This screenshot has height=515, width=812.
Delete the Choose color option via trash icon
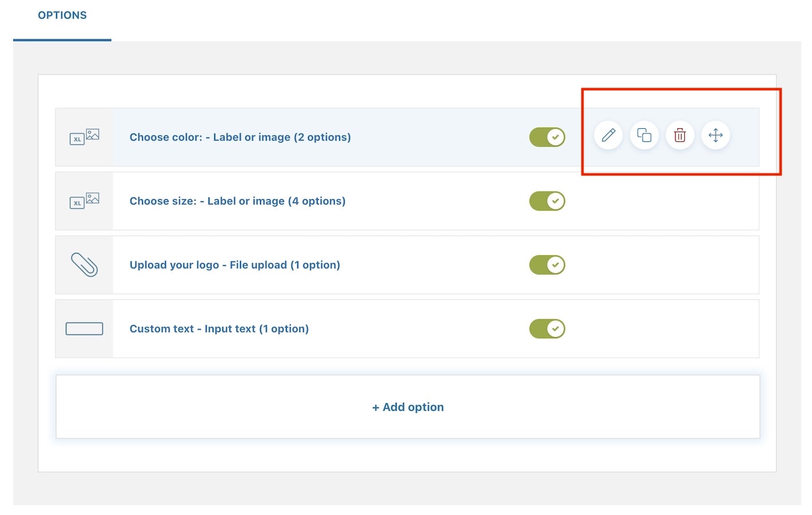680,136
